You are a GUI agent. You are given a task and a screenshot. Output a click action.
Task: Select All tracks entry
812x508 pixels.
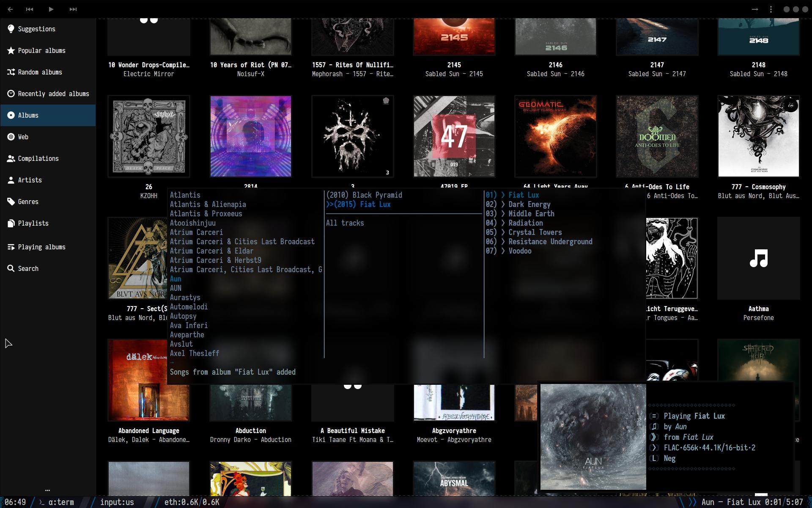click(x=345, y=223)
